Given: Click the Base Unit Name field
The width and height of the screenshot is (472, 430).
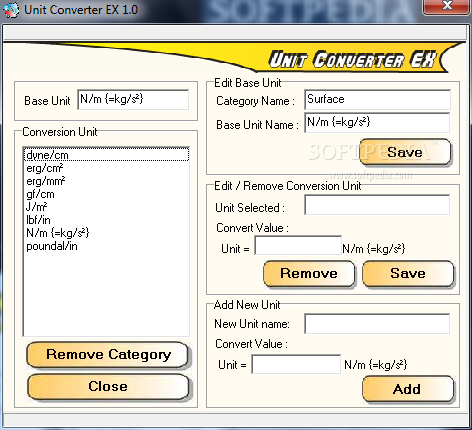Looking at the screenshot, I should tap(377, 122).
